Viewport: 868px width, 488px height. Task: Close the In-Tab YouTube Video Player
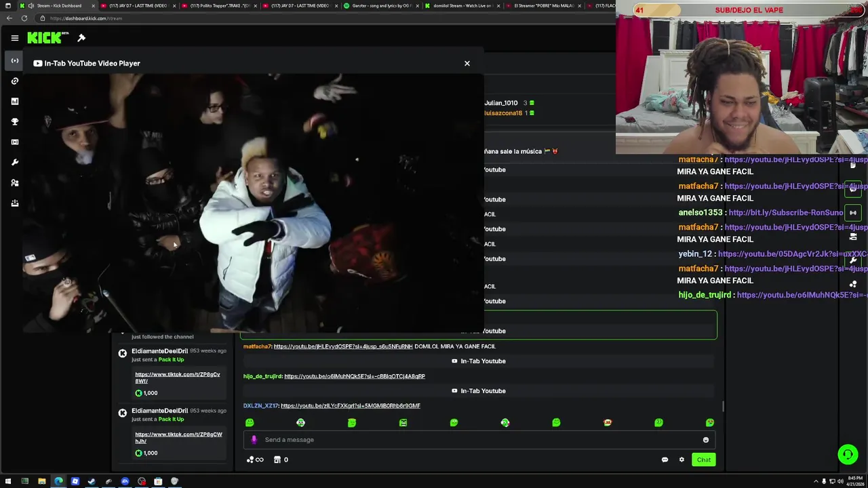(467, 63)
